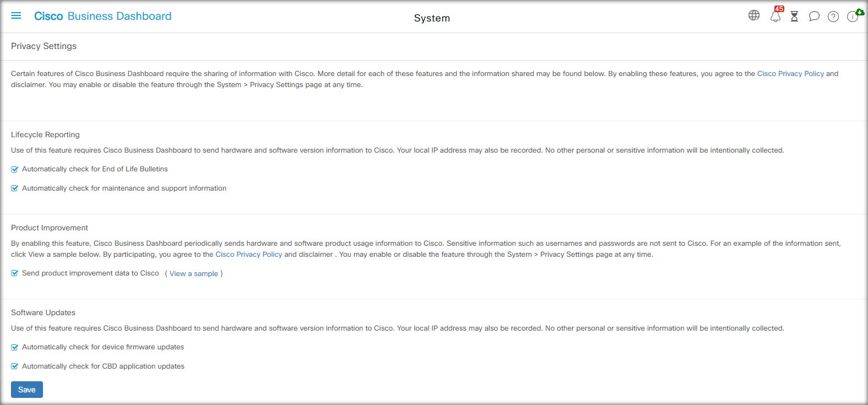
Task: Open the hamburger navigation menu
Action: [16, 16]
